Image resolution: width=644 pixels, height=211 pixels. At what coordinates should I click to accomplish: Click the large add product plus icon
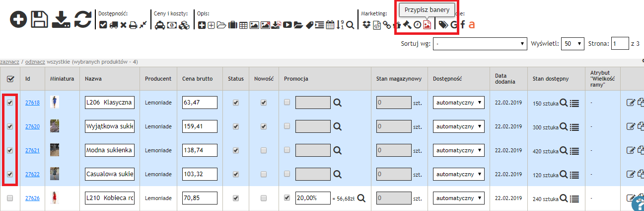point(18,20)
